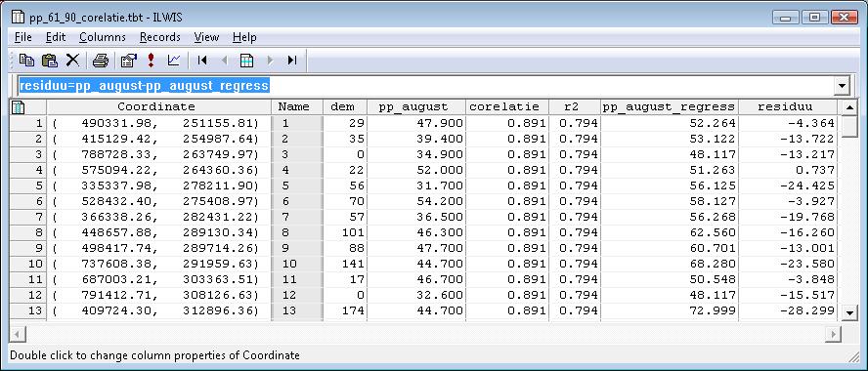This screenshot has height=371, width=868.
Task: Go to previous record arrow
Action: (224, 61)
